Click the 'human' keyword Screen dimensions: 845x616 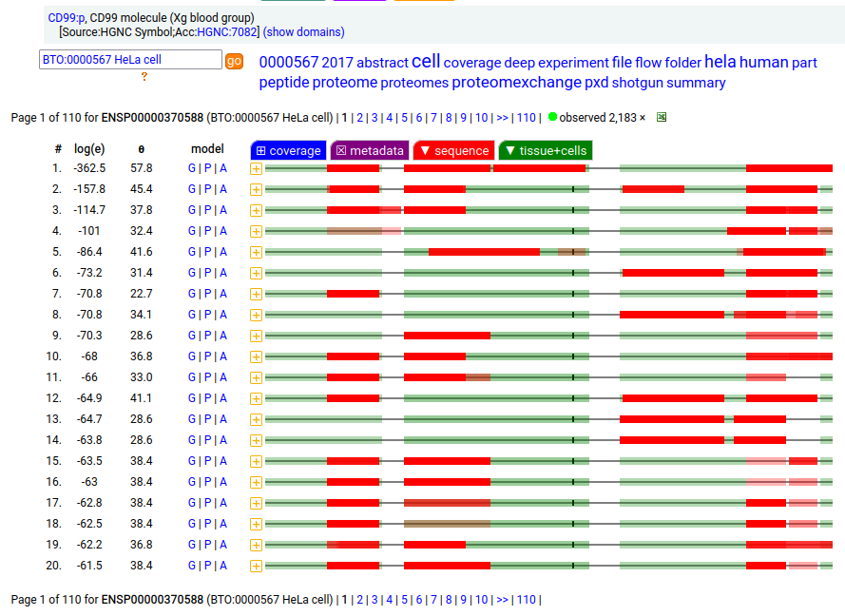[763, 62]
